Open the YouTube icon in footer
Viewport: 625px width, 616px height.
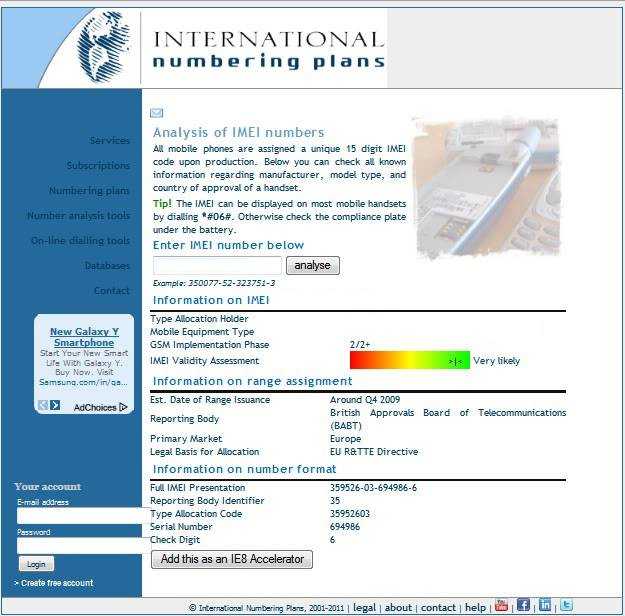pyautogui.click(x=501, y=606)
